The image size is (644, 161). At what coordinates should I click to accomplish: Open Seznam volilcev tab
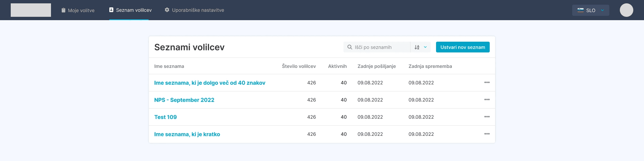coord(130,10)
